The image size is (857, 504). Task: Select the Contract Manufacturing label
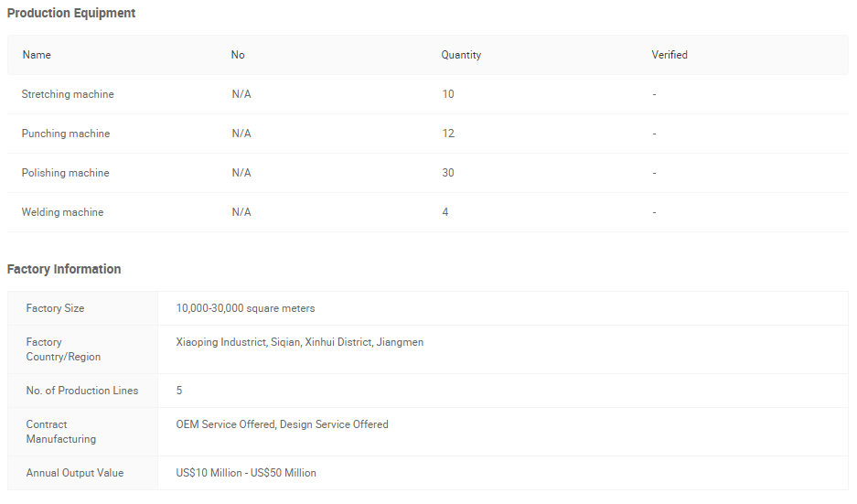click(60, 432)
